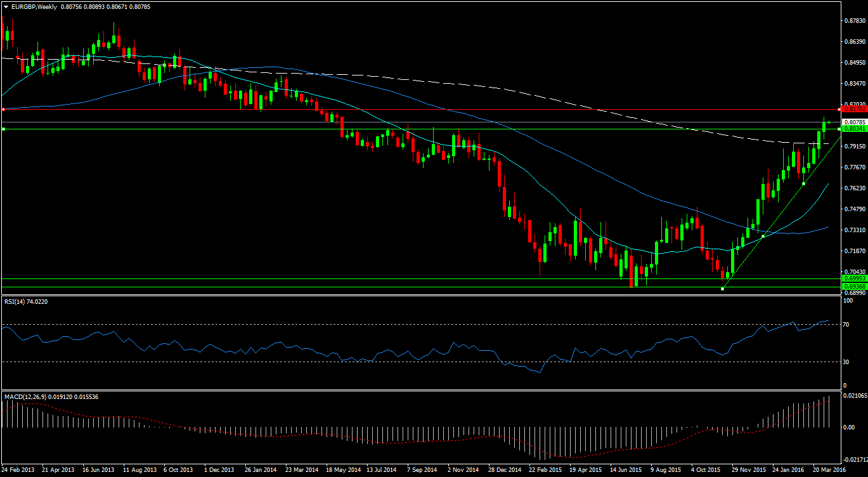
Task: Click the white 0.80785 current price label
Action: (x=853, y=122)
